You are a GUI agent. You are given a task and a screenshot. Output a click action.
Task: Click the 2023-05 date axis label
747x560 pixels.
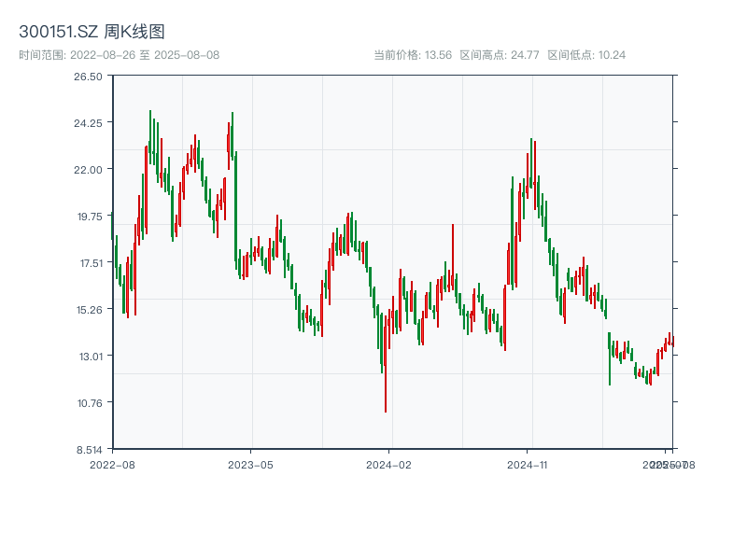(x=250, y=464)
